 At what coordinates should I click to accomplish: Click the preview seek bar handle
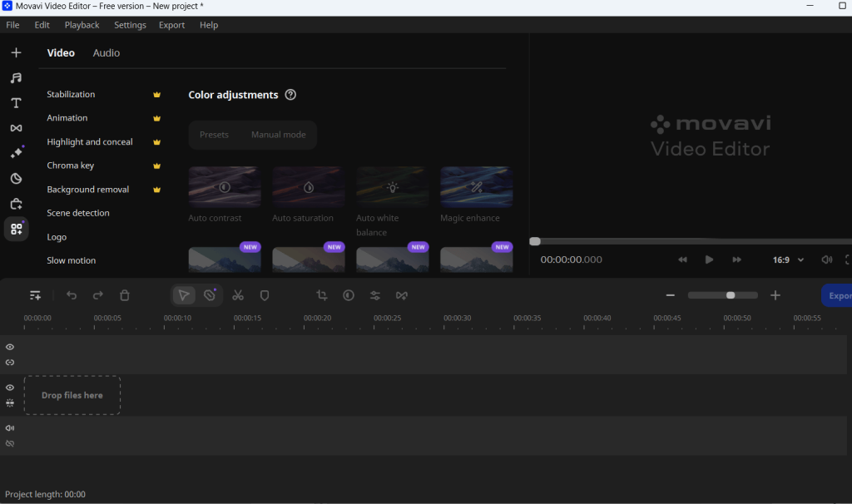click(x=535, y=242)
